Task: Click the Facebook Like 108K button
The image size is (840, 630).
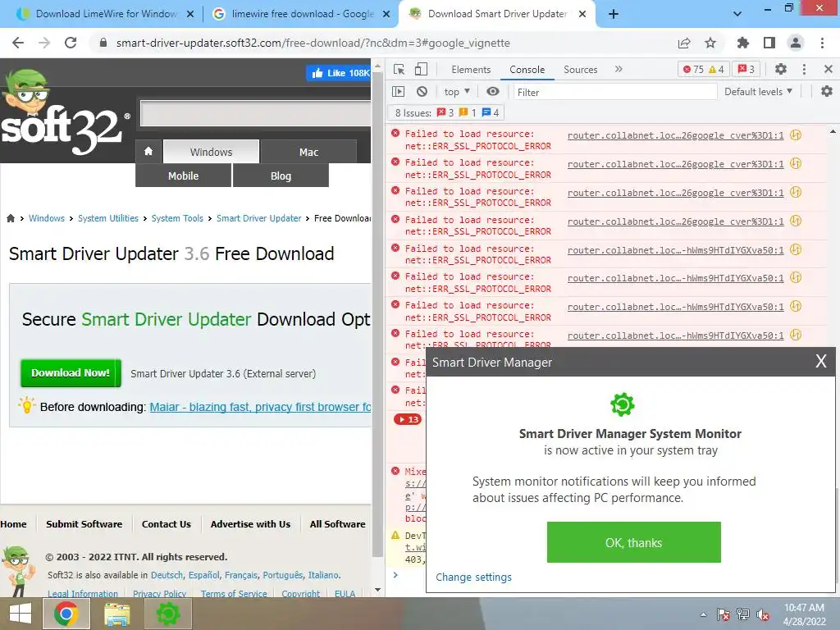Action: 340,73
